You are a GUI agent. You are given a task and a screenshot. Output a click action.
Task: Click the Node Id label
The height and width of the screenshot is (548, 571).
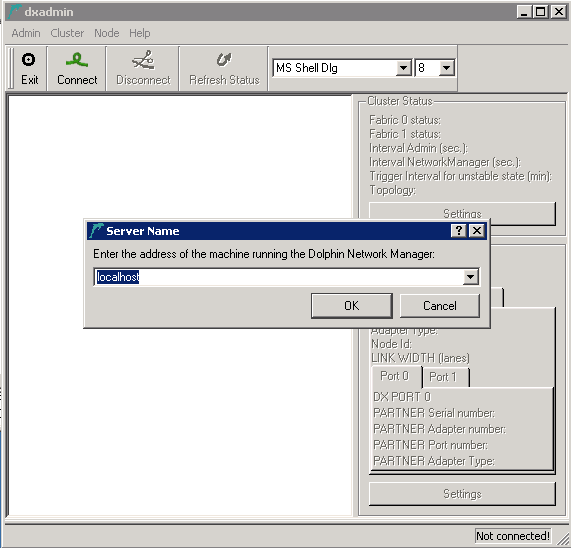click(391, 344)
